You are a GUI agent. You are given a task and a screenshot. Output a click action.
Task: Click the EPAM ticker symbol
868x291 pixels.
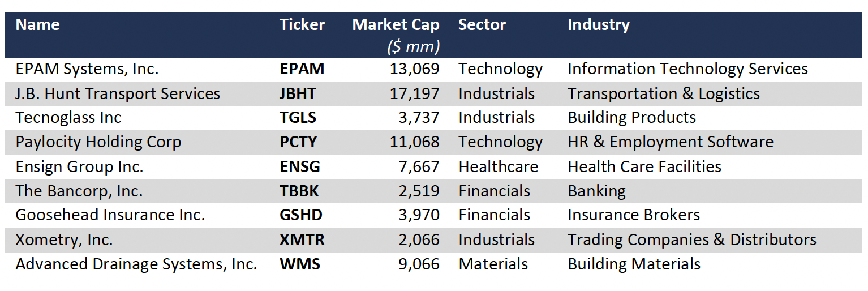(302, 69)
